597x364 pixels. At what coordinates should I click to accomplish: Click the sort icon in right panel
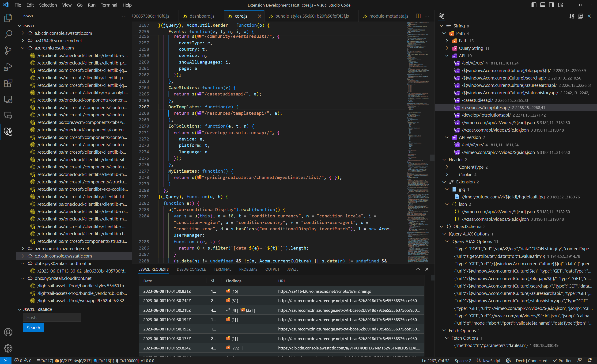click(x=572, y=16)
